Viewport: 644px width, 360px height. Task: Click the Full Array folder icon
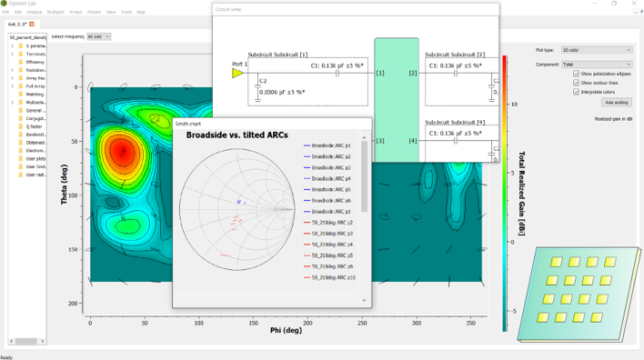tap(21, 86)
